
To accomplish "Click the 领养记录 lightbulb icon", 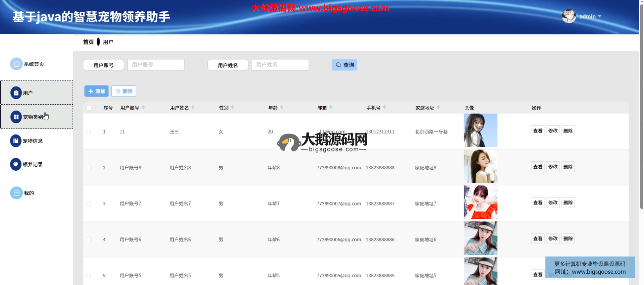I will [x=16, y=165].
